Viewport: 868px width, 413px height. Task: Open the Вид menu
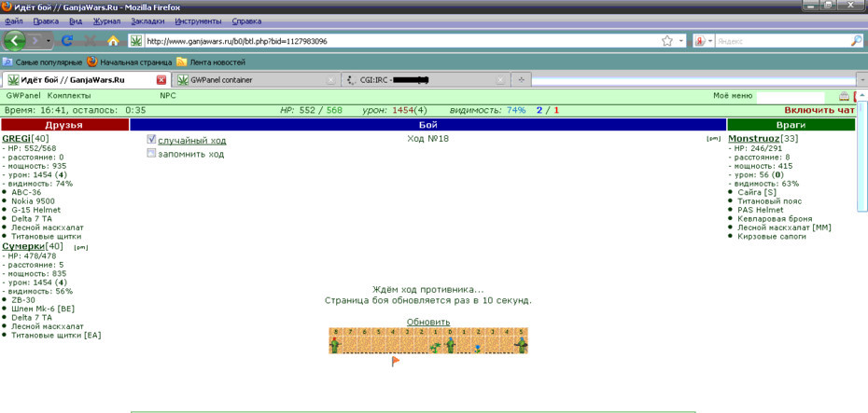point(76,21)
